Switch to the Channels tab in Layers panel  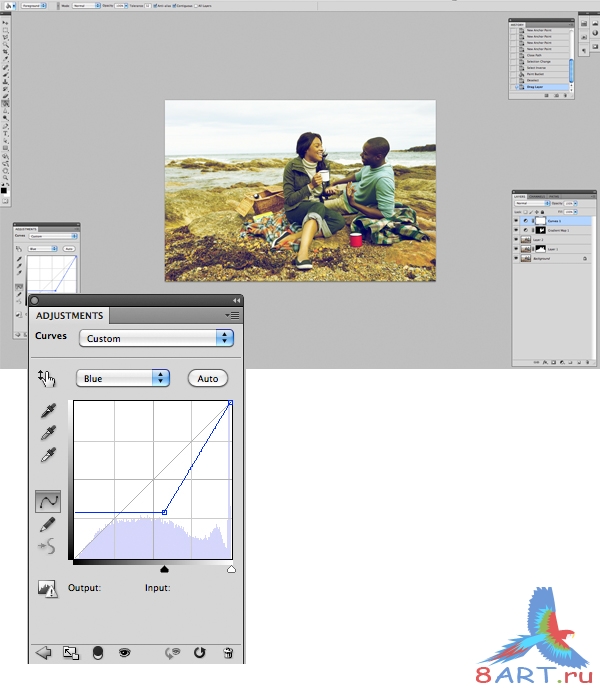[536, 196]
